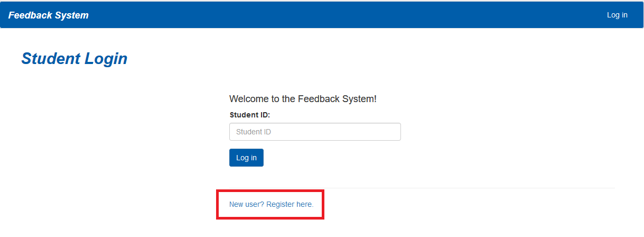
Task: Click the Student ID field label
Action: 250,114
